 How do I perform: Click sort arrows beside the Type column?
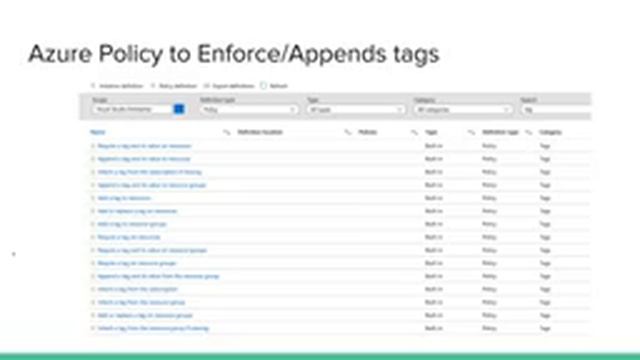(471, 132)
